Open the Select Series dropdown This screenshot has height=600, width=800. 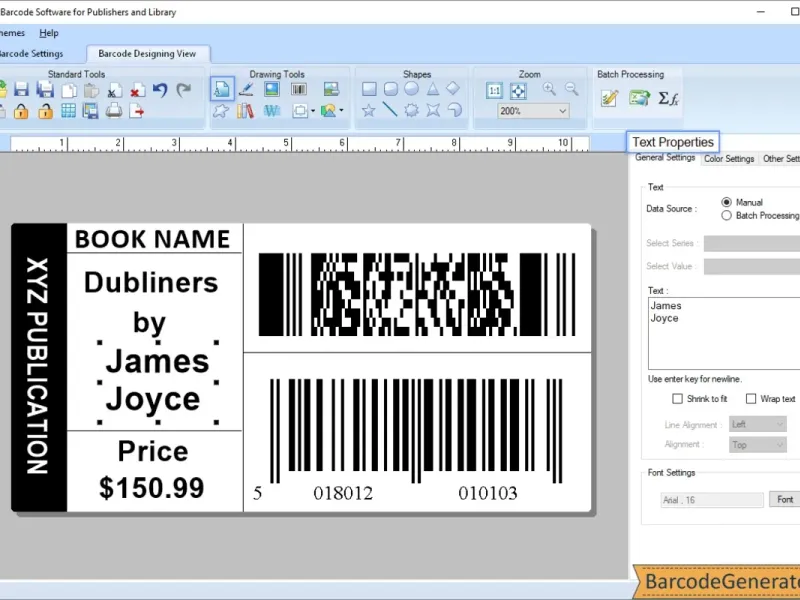click(x=752, y=243)
